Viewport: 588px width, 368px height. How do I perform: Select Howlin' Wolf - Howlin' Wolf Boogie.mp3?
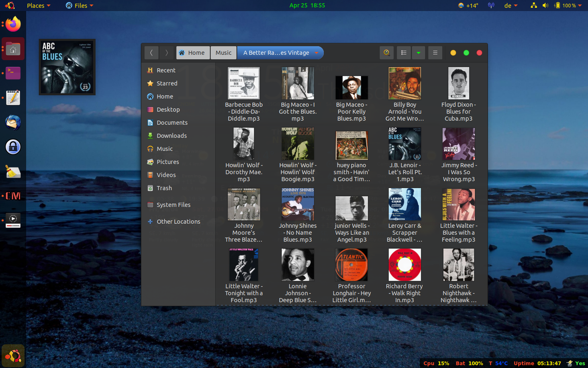pos(298,155)
